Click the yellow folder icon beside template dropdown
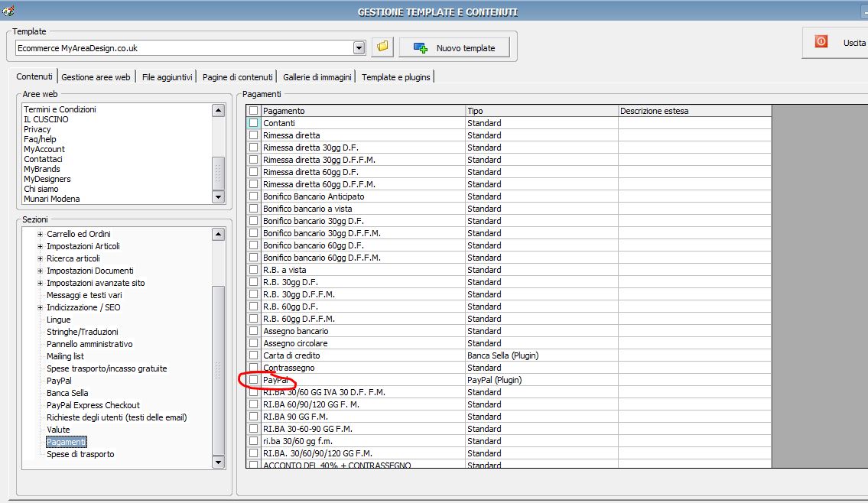The image size is (868, 503). (x=382, y=47)
